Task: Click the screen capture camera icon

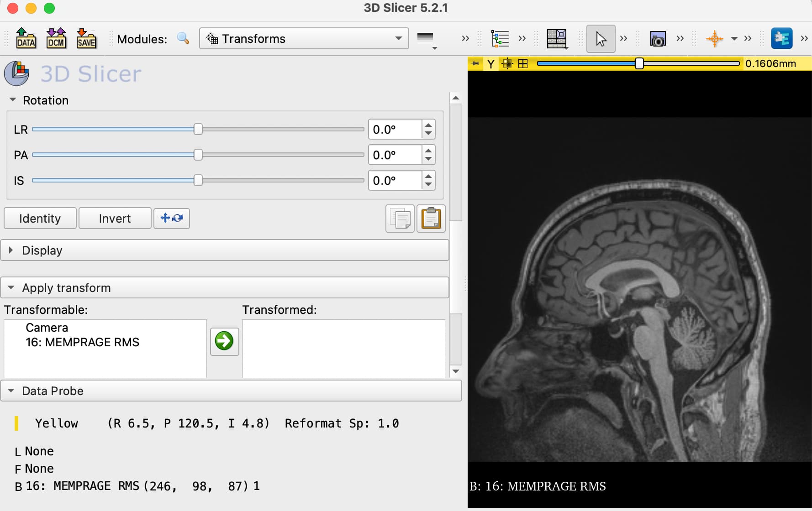Action: click(x=658, y=39)
